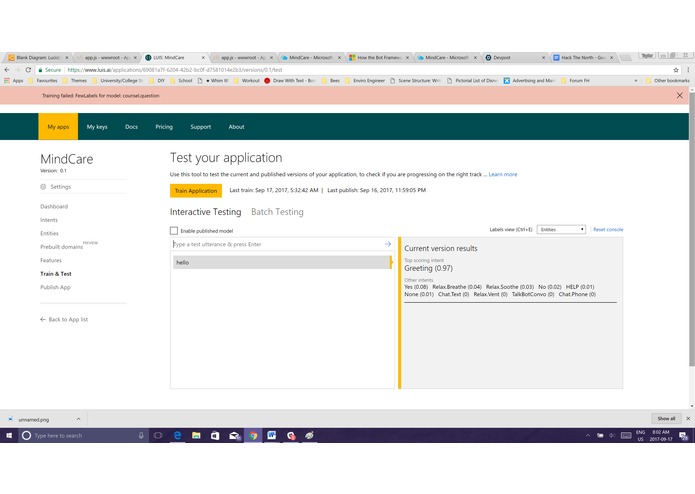The width and height of the screenshot is (695, 494).
Task: Open the Draw With Text bookmark
Action: (290, 81)
